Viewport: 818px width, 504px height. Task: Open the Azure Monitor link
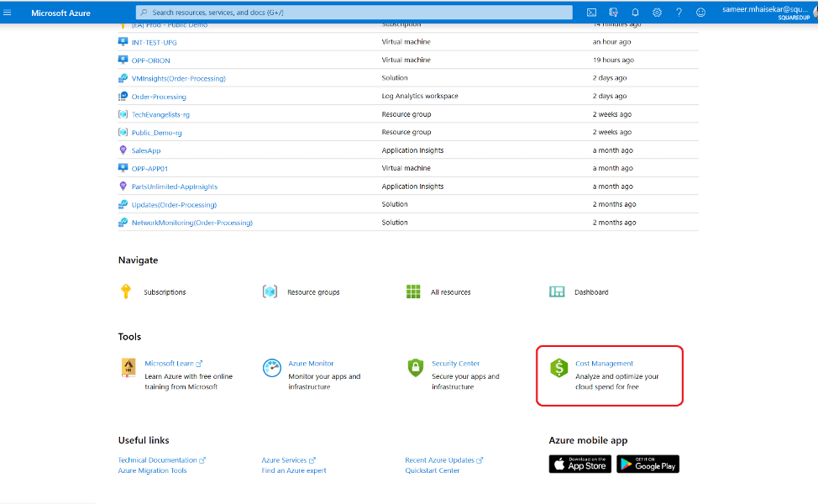point(311,364)
